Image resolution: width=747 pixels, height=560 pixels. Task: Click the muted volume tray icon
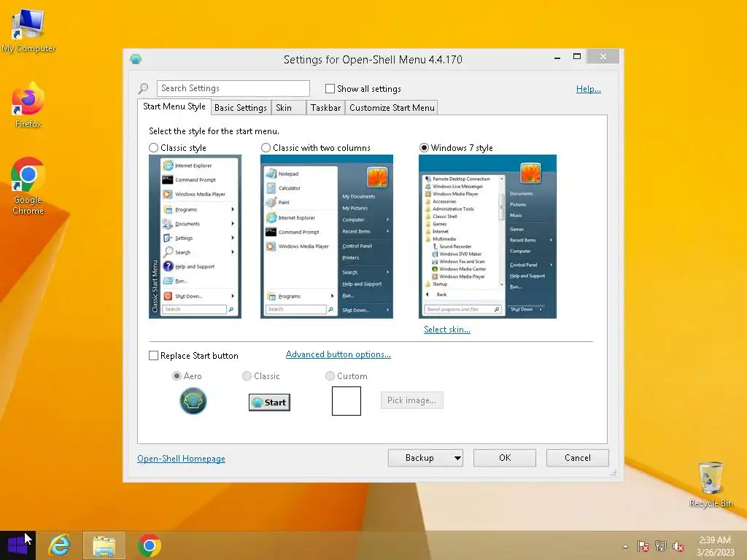678,546
